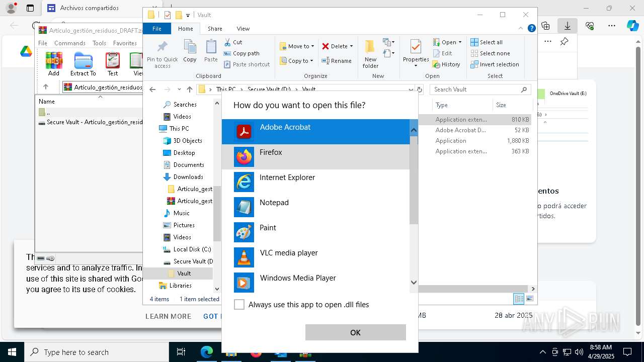Screen dimensions: 644x362
Task: Open the Move to dropdown
Action: coord(297,46)
